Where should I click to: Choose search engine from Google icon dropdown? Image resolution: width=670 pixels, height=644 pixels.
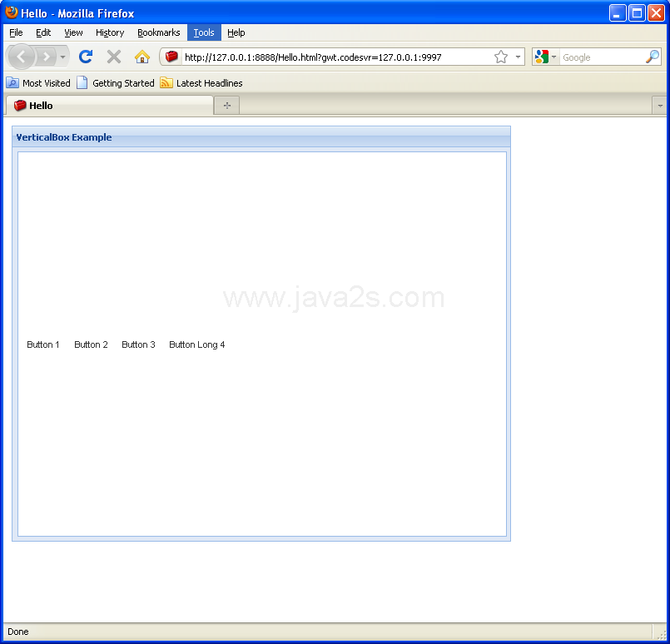click(x=546, y=57)
